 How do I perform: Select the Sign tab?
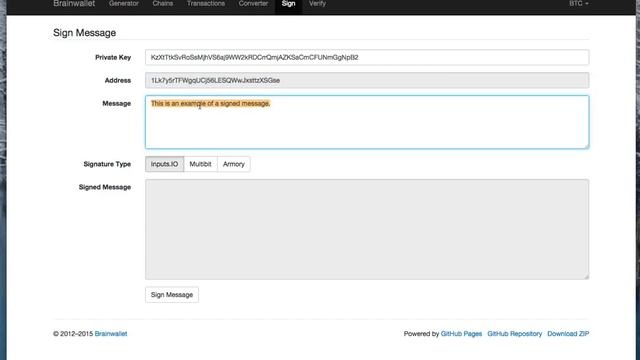pos(288,4)
